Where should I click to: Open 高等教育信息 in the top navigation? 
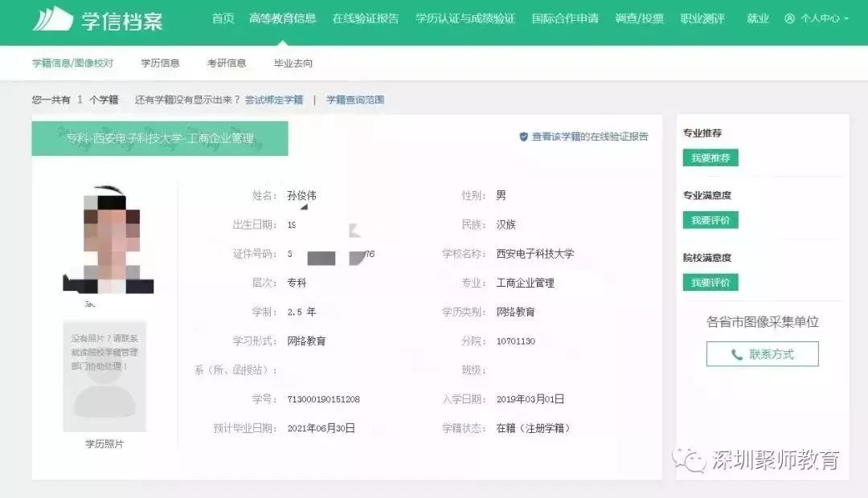[x=282, y=18]
